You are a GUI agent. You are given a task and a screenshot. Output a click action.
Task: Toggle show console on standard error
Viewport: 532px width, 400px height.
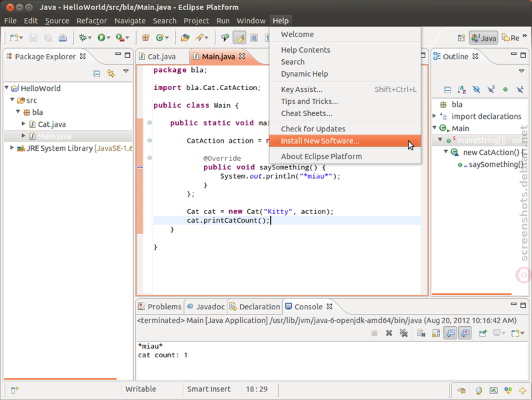(x=465, y=333)
